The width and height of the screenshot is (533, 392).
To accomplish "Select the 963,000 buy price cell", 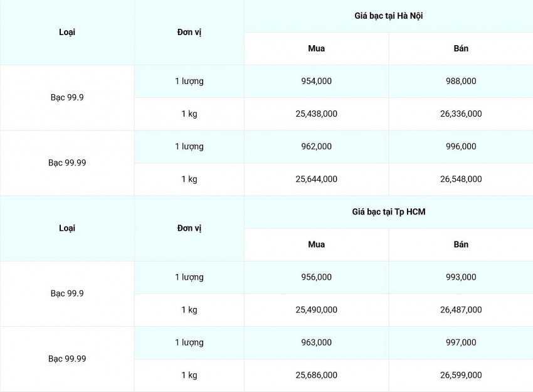I will pyautogui.click(x=316, y=342).
